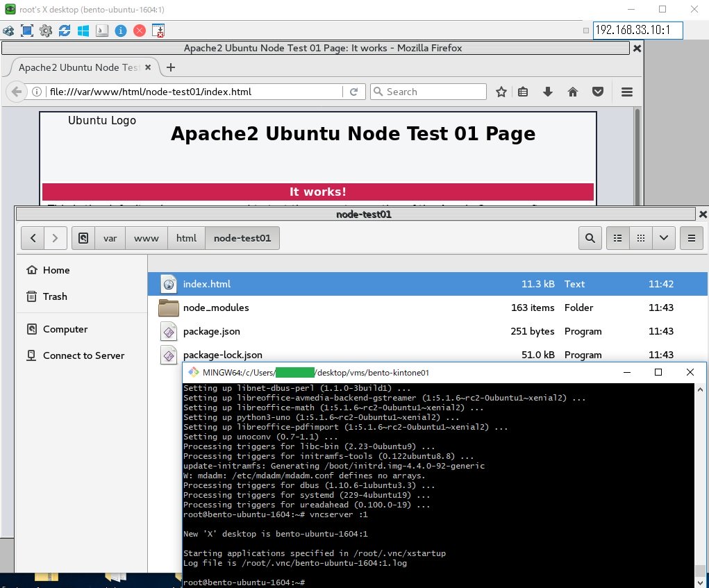Viewport: 709px width, 588px height.
Task: Open VNC connection options gear
Action: pos(46,31)
